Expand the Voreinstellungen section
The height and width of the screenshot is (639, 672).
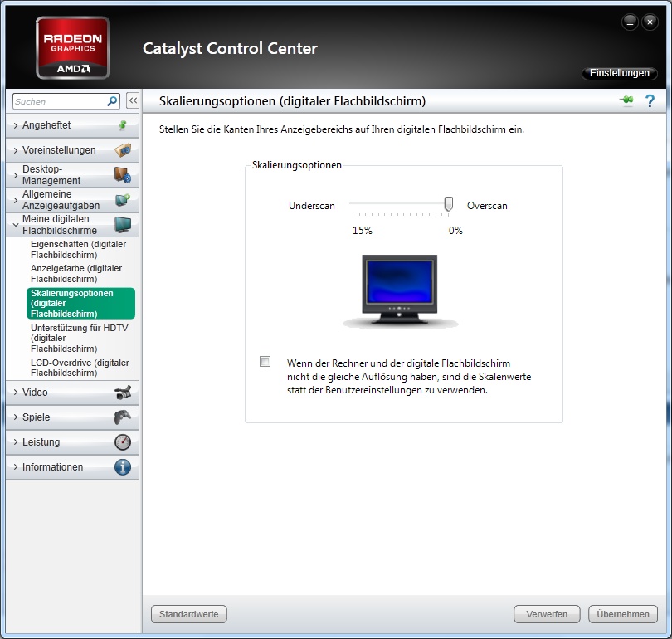(16, 150)
